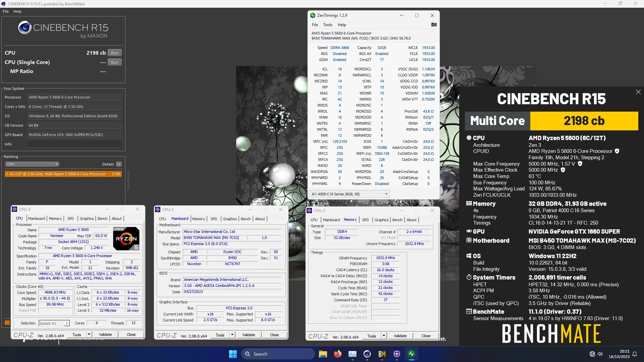Click the shield beside Max Core Frequency

click(580, 164)
